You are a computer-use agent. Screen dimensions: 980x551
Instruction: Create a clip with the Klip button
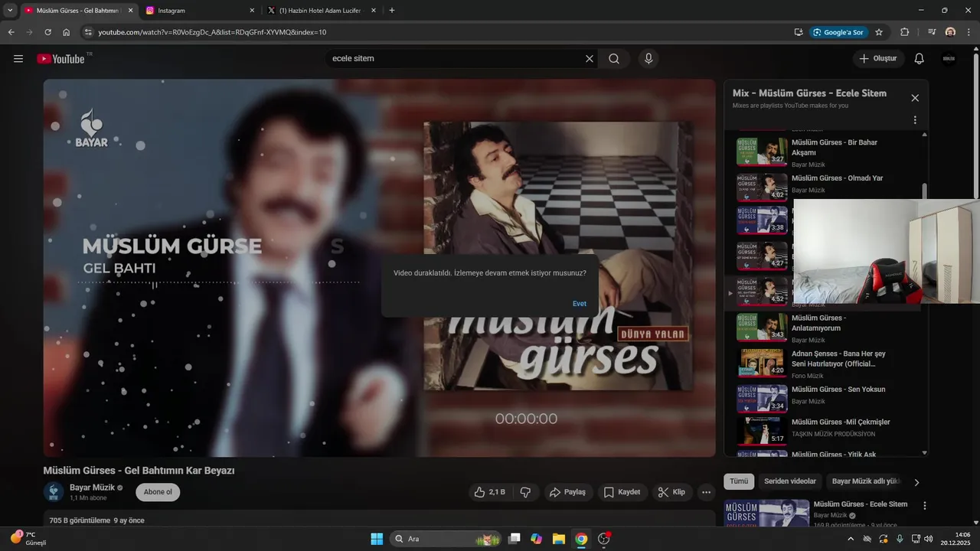[672, 492]
